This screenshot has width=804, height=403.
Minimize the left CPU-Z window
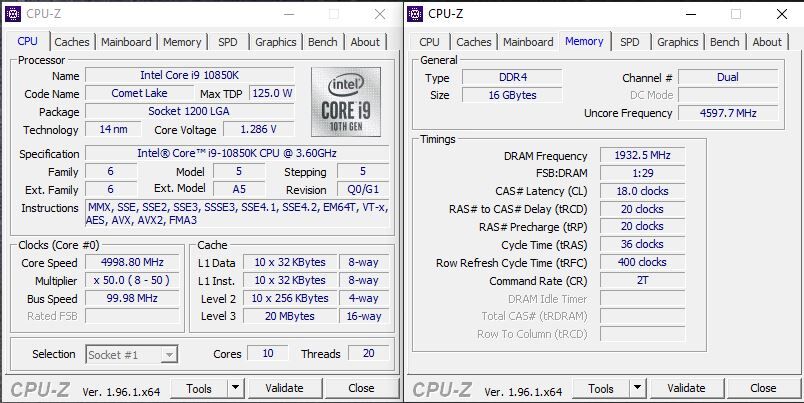point(289,14)
